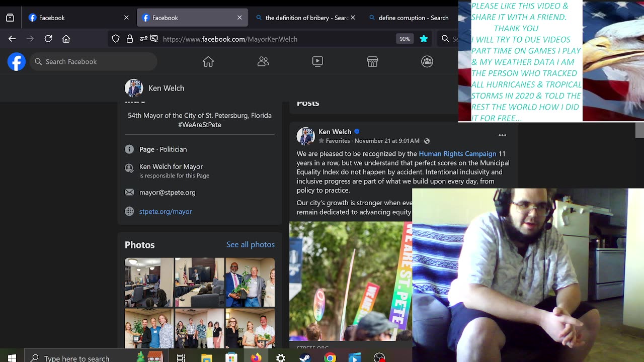Open the second-row middle group photo
This screenshot has width=644, height=362.
[199, 328]
